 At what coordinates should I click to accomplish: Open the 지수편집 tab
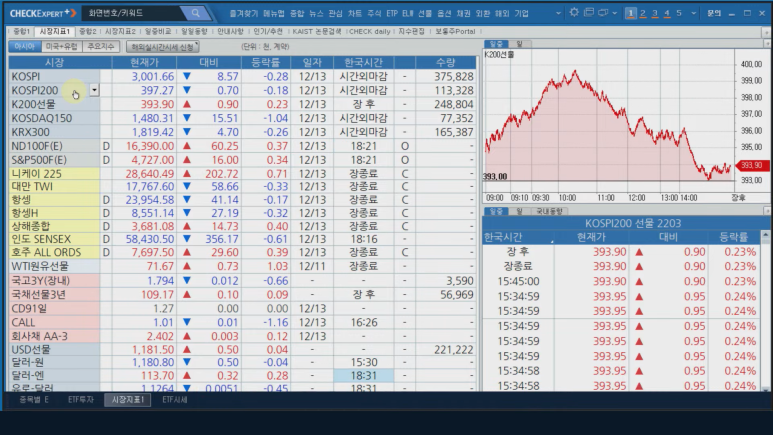[x=411, y=32]
